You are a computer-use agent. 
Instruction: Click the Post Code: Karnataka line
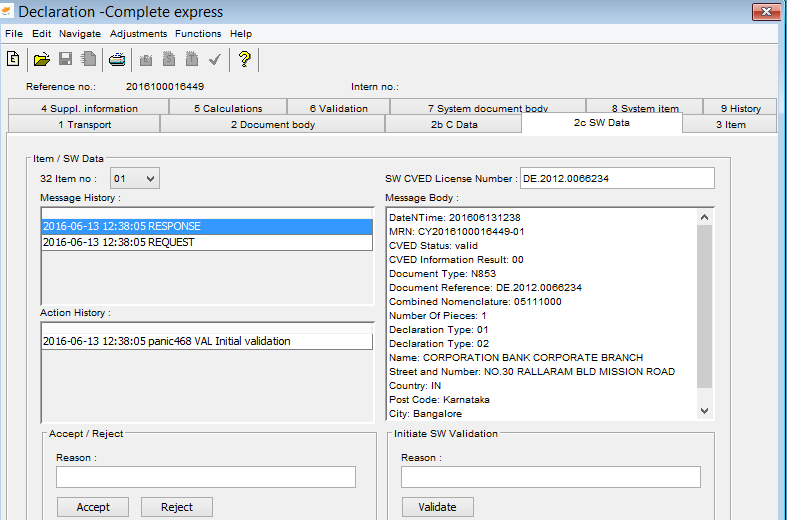[439, 400]
